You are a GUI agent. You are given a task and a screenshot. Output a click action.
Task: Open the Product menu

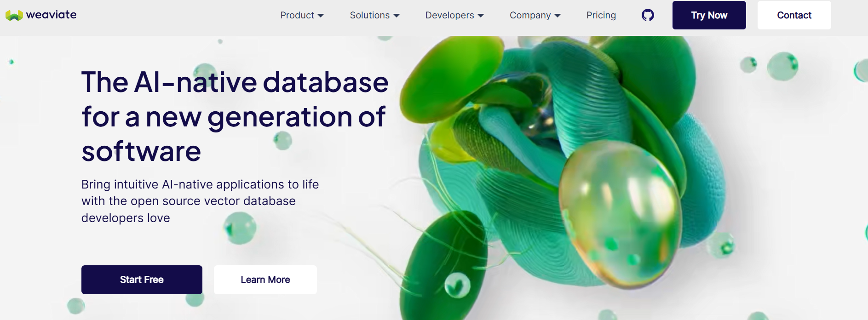[x=302, y=15]
